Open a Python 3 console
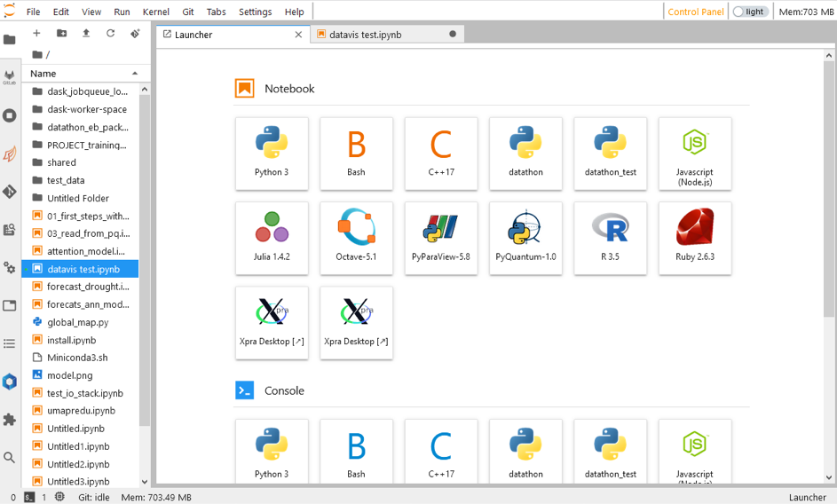The width and height of the screenshot is (837, 504). (x=272, y=452)
